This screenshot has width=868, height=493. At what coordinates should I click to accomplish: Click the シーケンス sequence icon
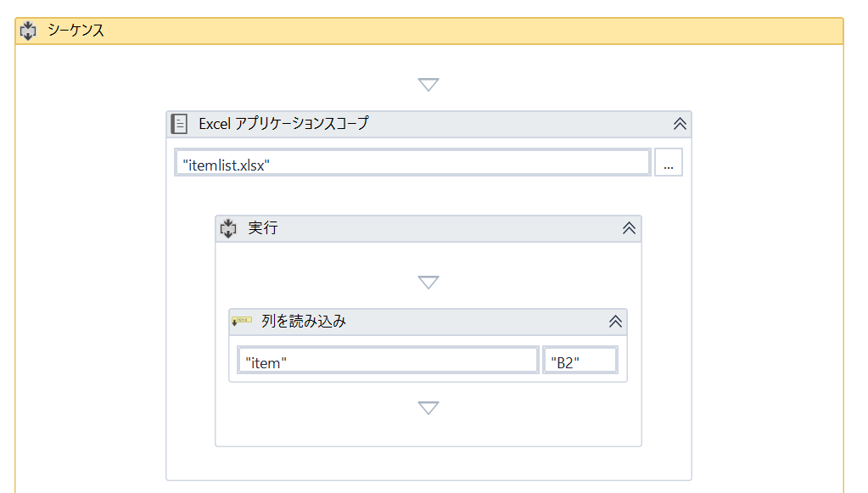[x=28, y=31]
